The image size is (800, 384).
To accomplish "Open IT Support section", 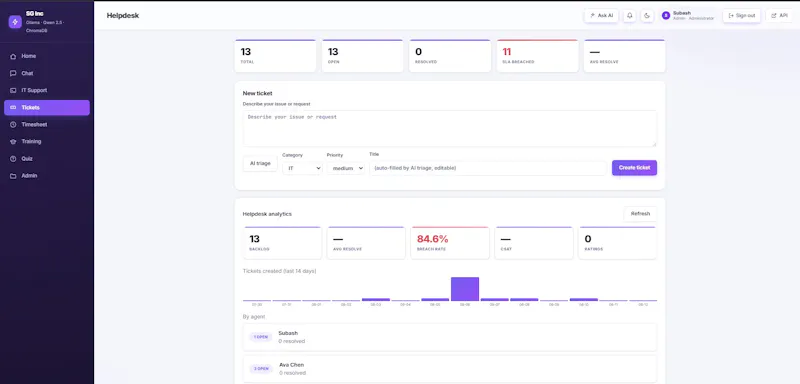I will point(47,90).
